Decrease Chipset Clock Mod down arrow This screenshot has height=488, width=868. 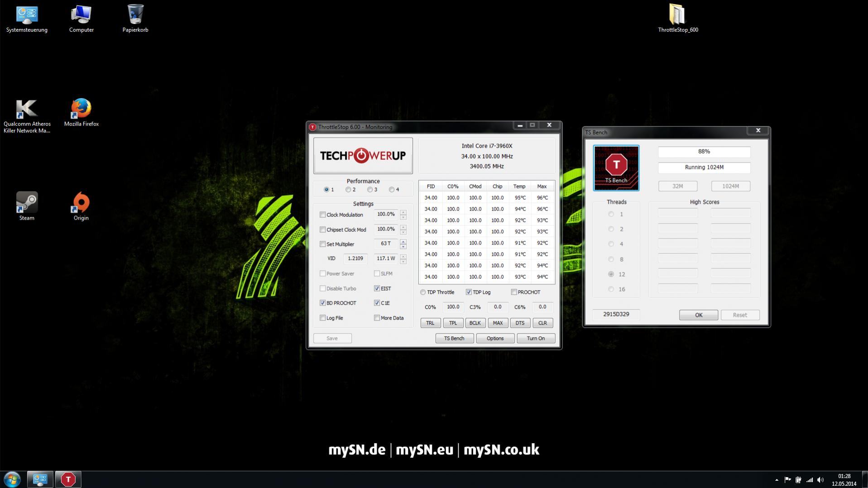(403, 232)
